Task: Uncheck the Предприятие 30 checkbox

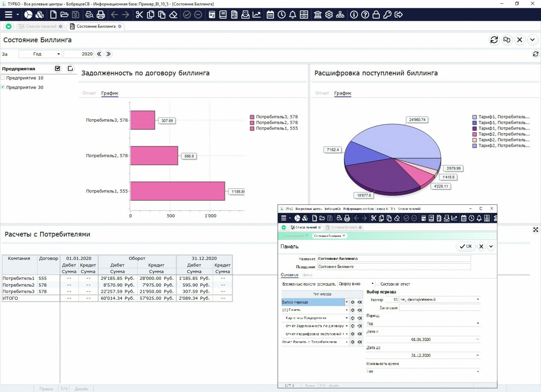Action: 3,87
